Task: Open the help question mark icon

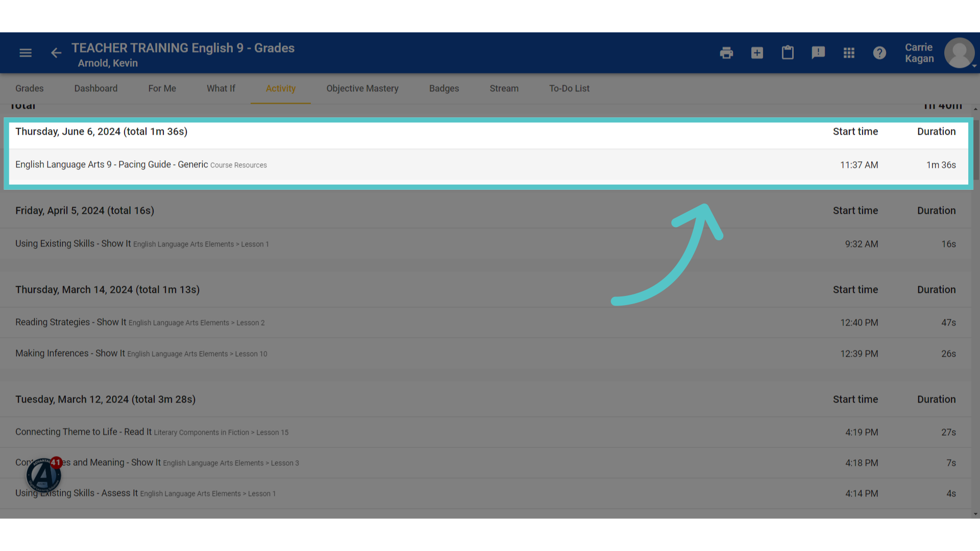Action: [879, 53]
